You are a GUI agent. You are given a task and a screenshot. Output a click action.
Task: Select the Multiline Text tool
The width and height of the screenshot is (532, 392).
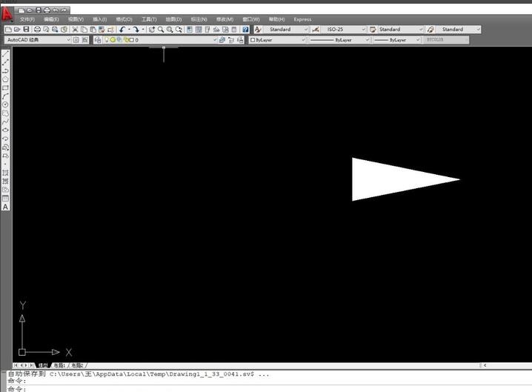coord(5,207)
